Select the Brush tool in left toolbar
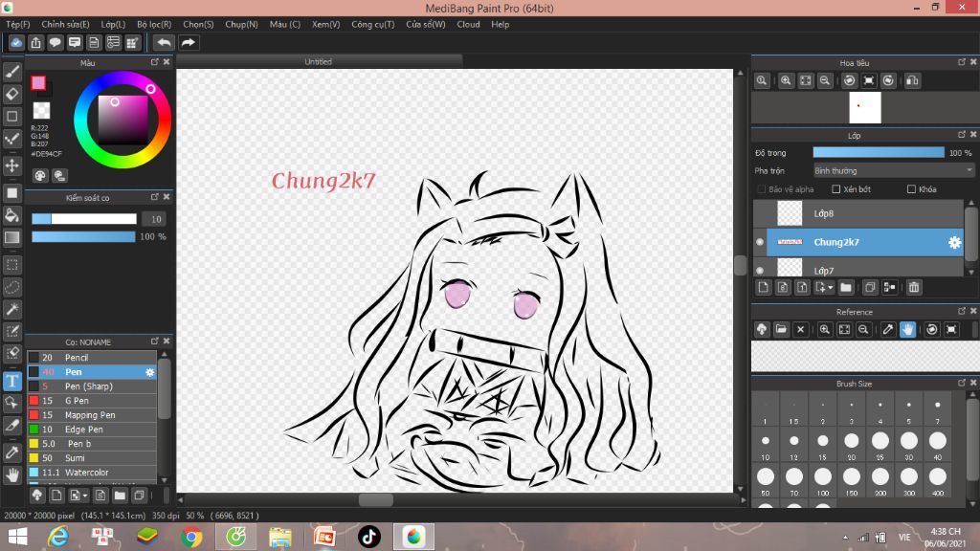 click(11, 72)
